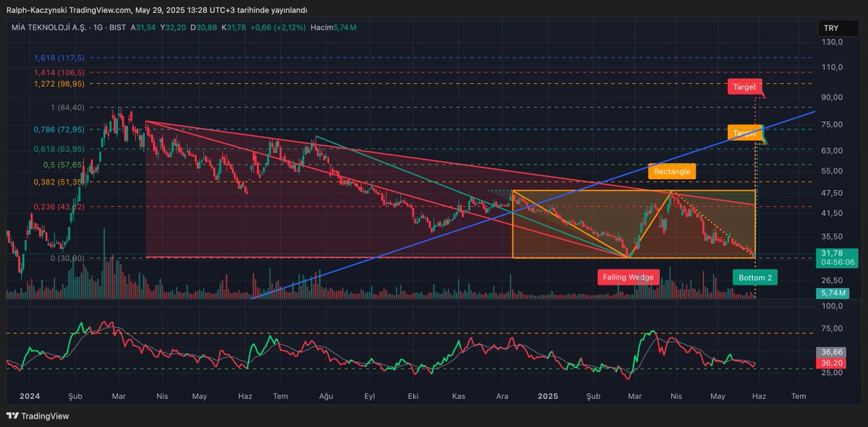
Task: Select the green Bottom 2 label
Action: tap(755, 277)
